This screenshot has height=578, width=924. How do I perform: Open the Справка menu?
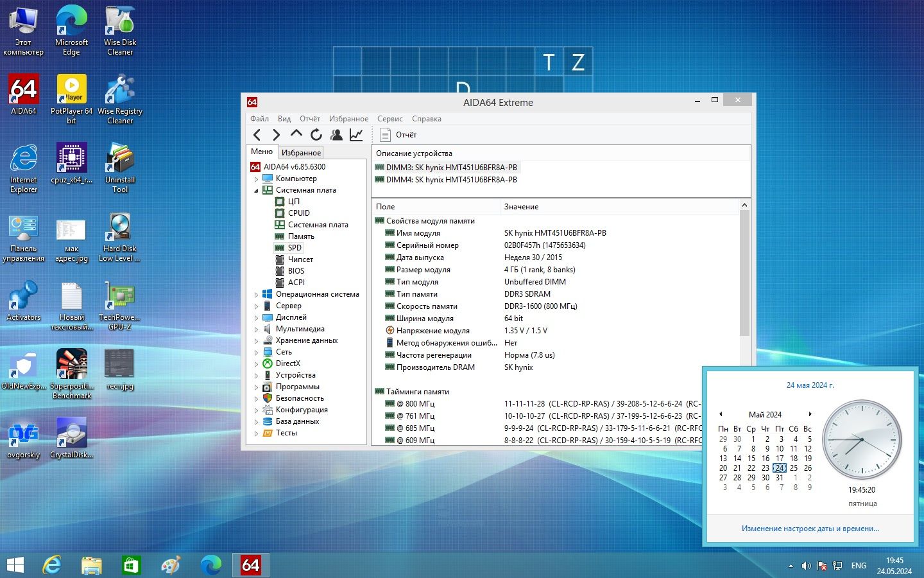(x=427, y=119)
